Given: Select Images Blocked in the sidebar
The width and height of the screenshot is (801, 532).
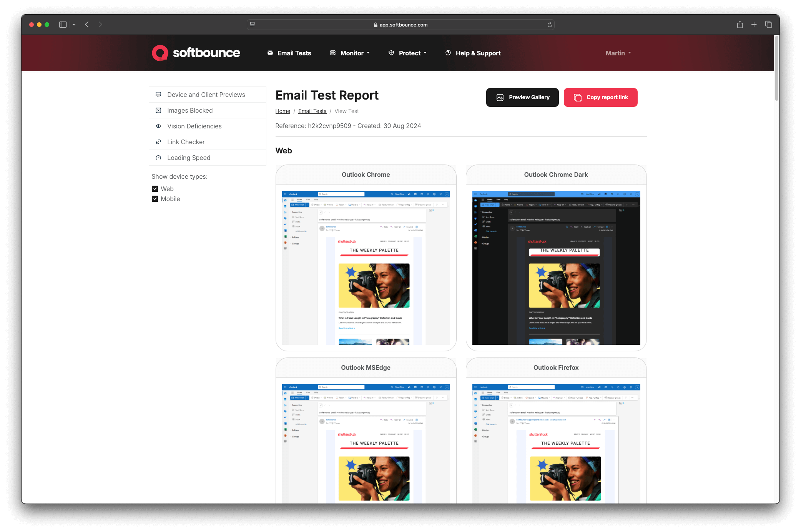Looking at the screenshot, I should (x=208, y=110).
